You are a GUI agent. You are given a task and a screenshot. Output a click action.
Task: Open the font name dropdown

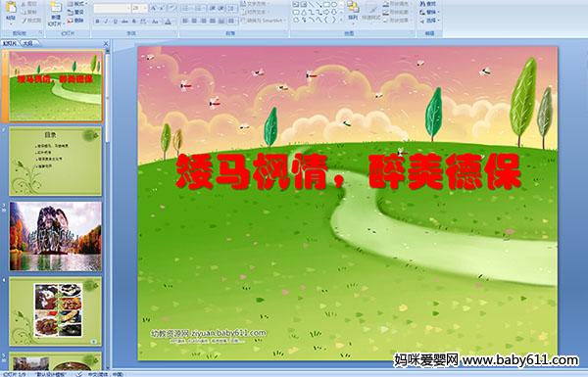[x=128, y=8]
